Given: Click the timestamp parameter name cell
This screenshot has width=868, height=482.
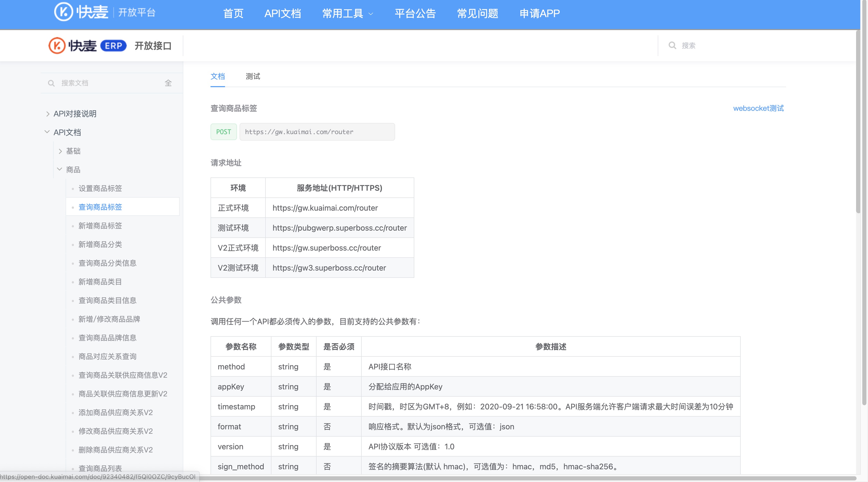Looking at the screenshot, I should pyautogui.click(x=241, y=407).
